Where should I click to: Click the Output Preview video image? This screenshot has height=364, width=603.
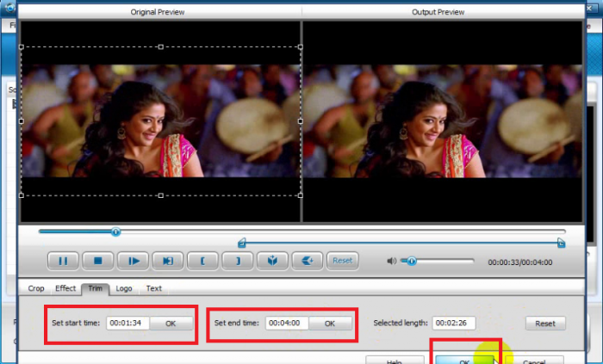(443, 121)
